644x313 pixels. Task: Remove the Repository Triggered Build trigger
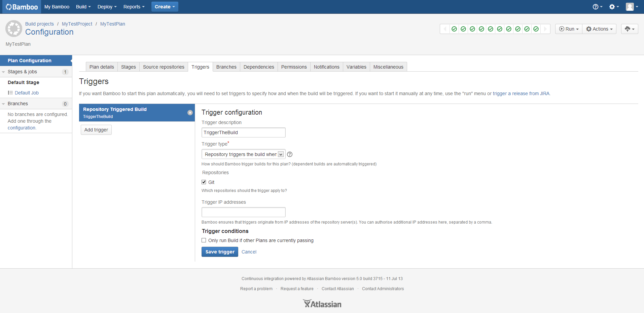(x=190, y=113)
